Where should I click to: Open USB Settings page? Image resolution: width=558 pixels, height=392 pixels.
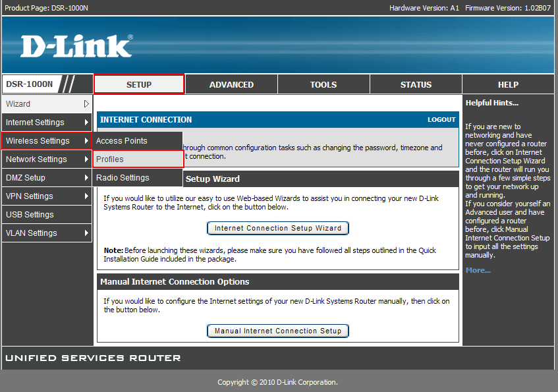click(47, 215)
